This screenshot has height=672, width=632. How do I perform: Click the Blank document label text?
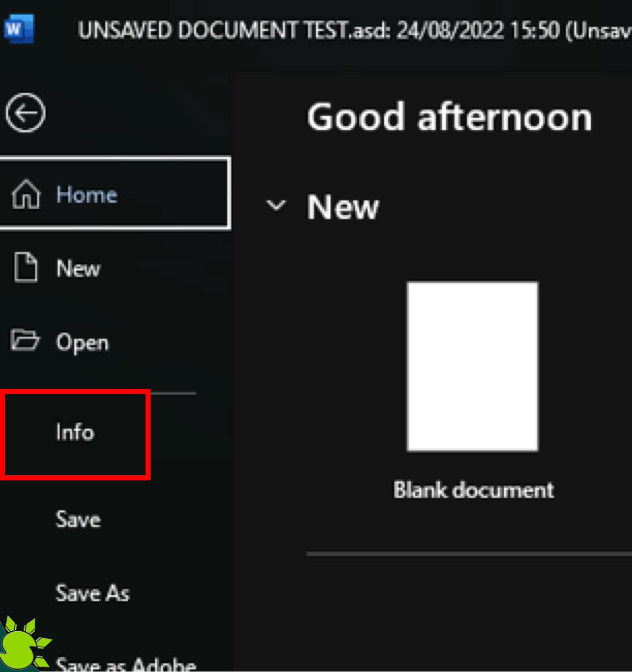coord(473,490)
